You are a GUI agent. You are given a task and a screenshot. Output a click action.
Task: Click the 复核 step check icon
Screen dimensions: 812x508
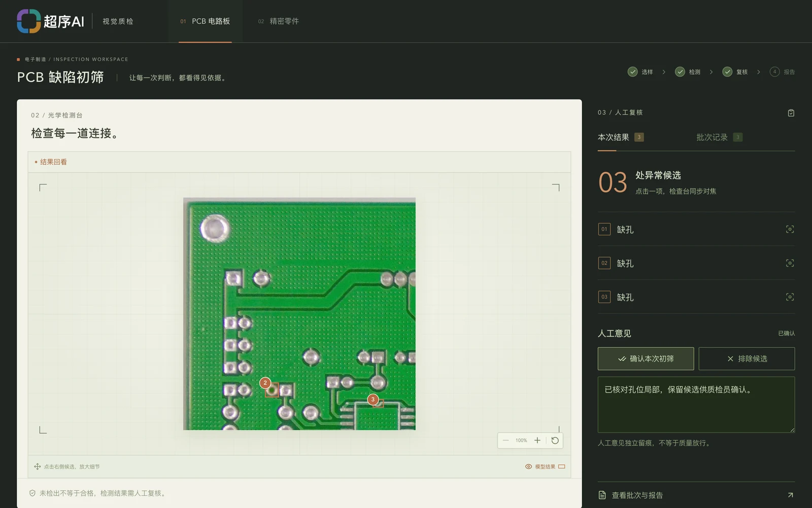[x=727, y=72]
